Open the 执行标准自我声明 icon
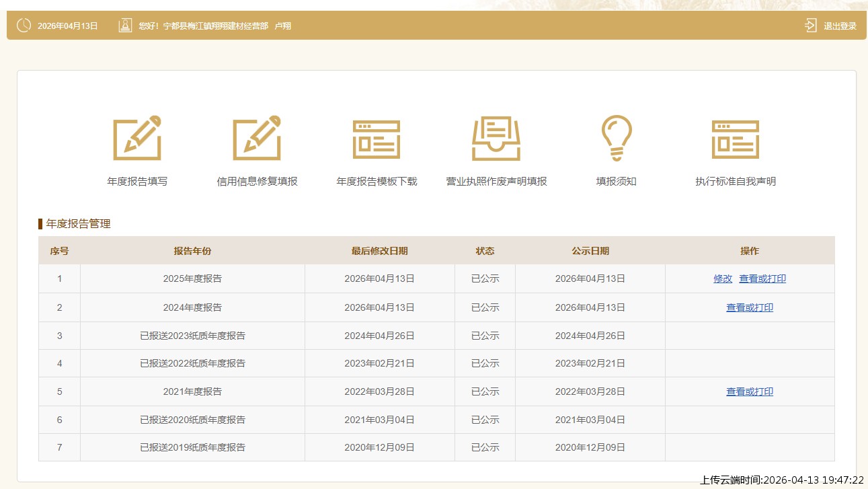 coord(736,139)
